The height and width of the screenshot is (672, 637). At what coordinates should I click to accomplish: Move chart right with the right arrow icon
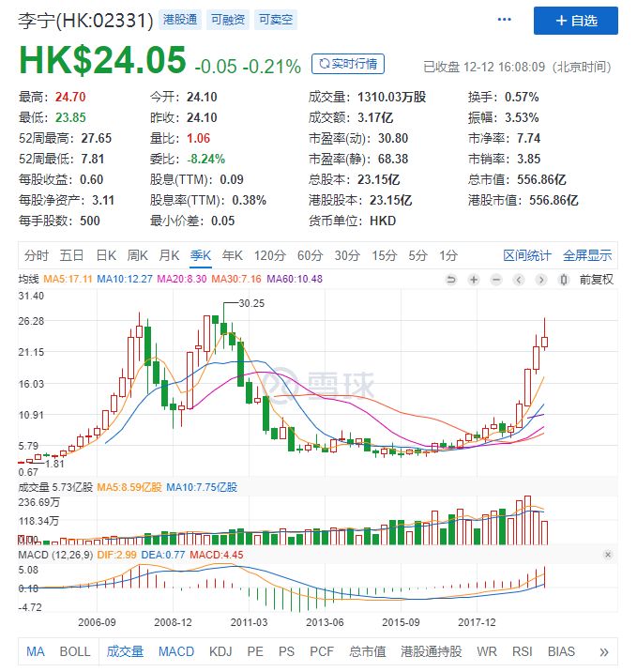(541, 280)
